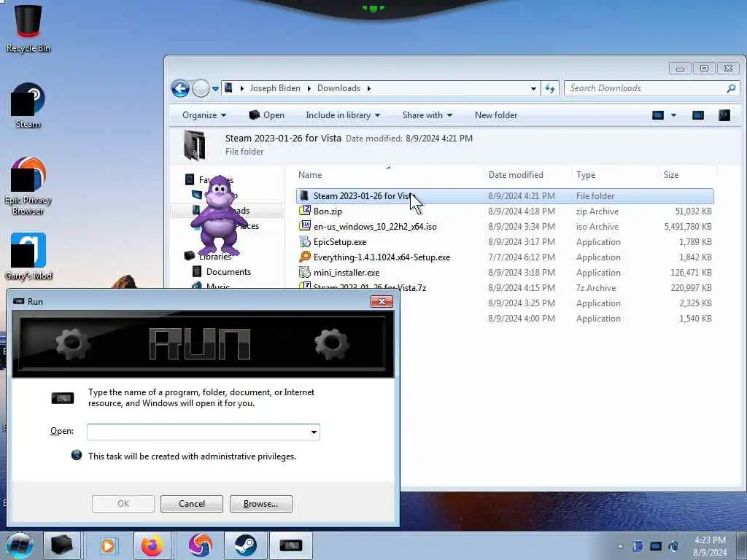Click the Explorer Back navigation arrow
The image size is (747, 560).
click(x=180, y=88)
